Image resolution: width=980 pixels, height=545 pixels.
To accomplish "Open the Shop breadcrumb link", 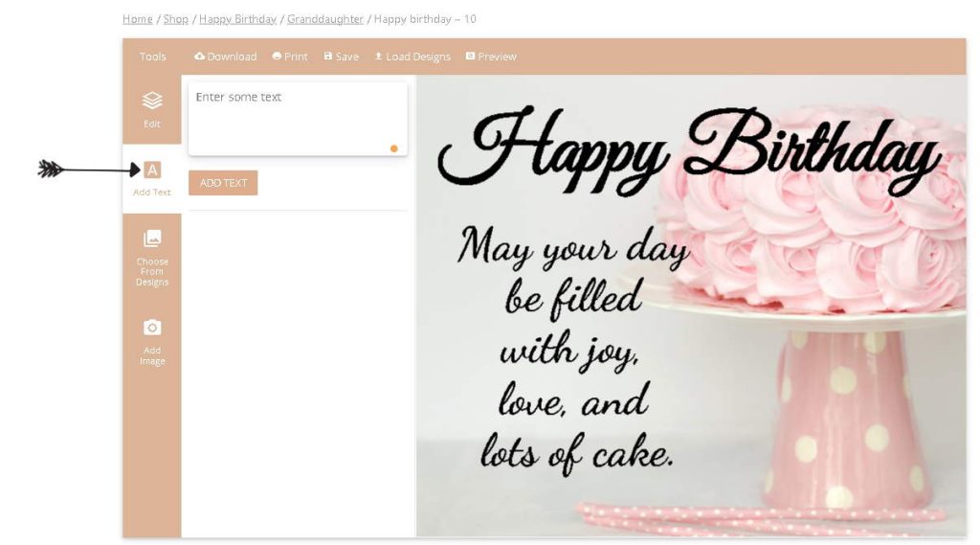I will pyautogui.click(x=176, y=19).
